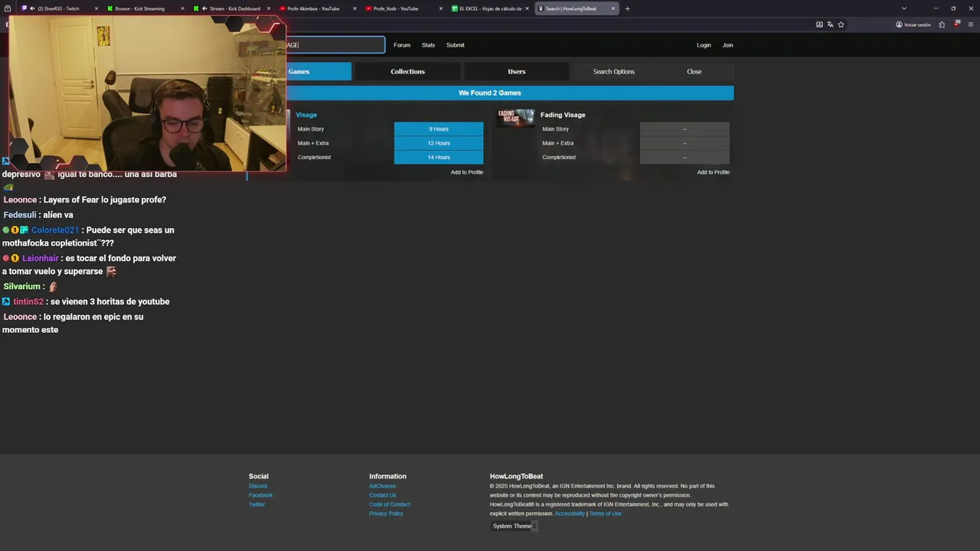Click Visage's 14 Hours Completionist value
980x551 pixels.
(x=439, y=157)
